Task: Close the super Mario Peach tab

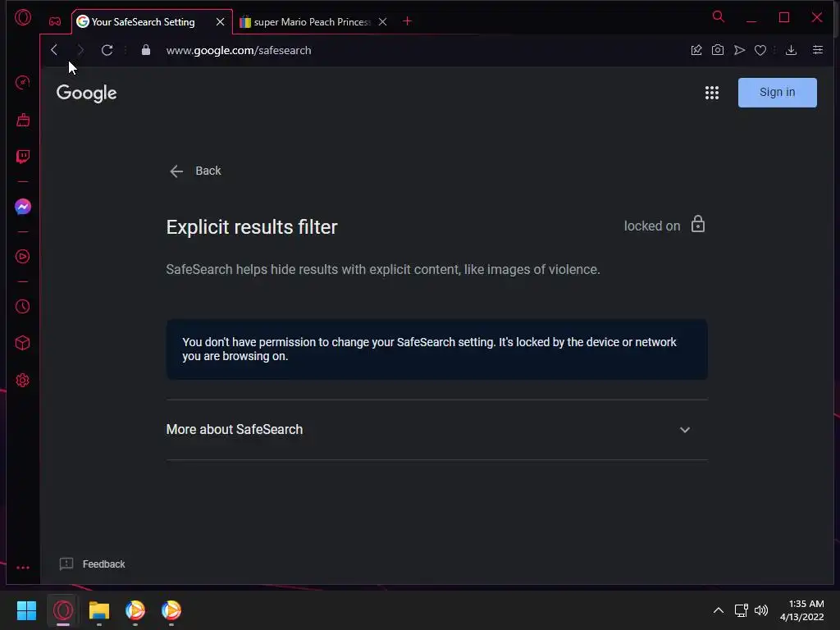Action: [x=382, y=22]
